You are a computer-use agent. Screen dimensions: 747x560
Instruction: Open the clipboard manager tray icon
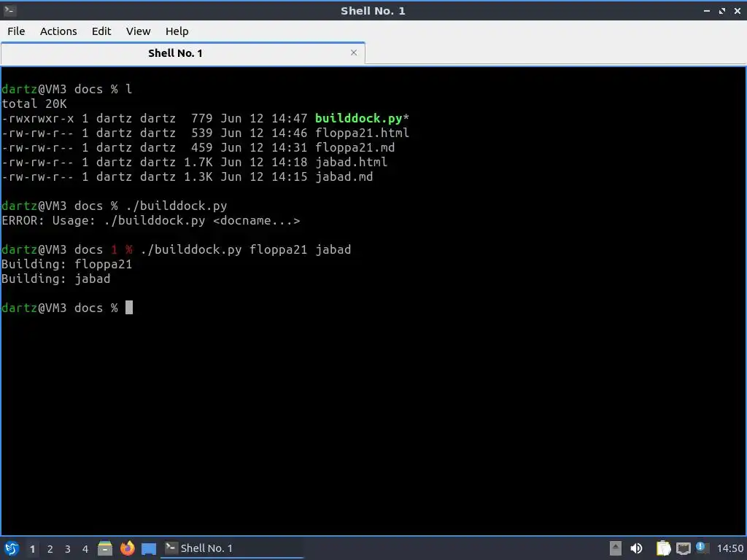coord(663,548)
